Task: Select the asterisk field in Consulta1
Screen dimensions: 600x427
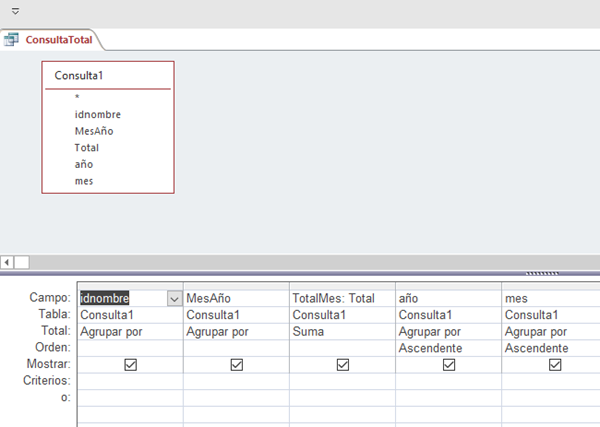Action: 77,98
